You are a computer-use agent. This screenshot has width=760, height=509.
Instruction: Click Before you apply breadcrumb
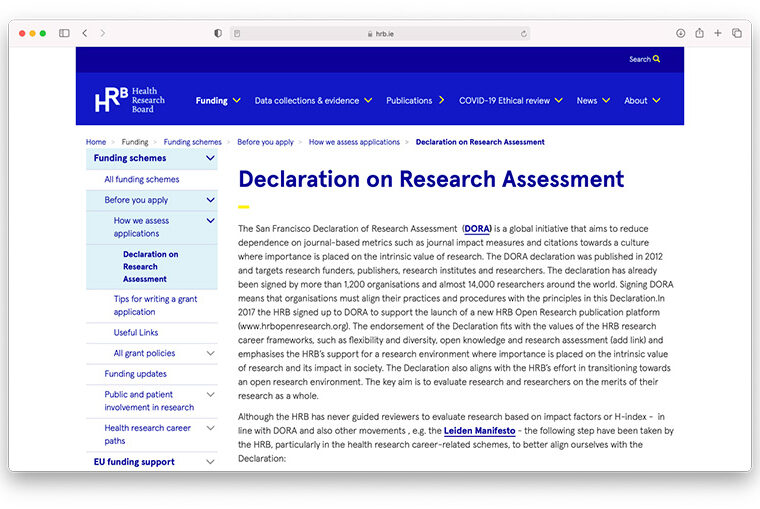265,142
